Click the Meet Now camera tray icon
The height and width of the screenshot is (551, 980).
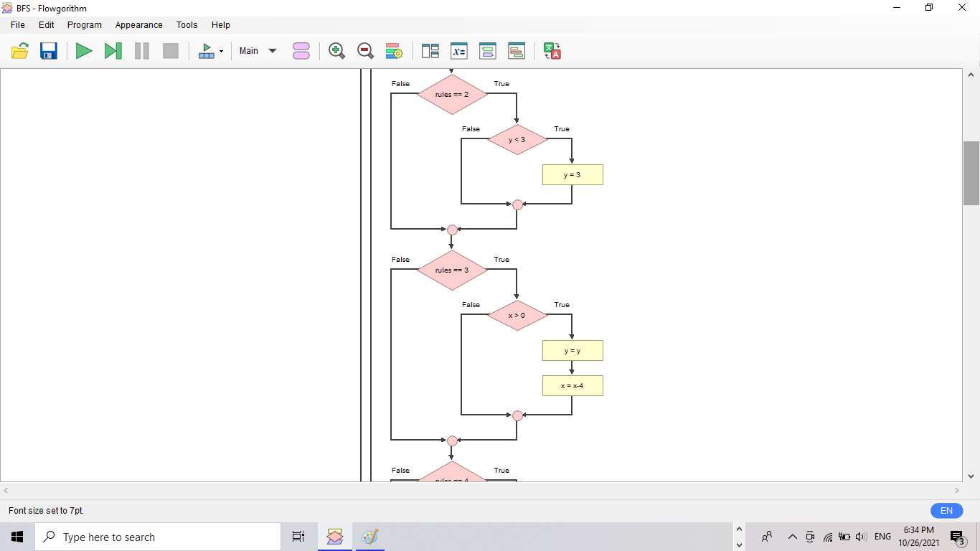810,537
